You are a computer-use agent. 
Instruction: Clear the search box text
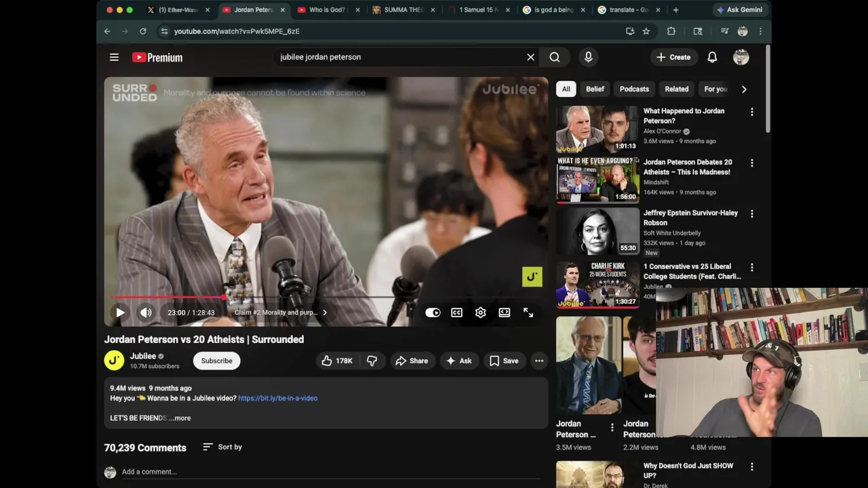(x=531, y=58)
